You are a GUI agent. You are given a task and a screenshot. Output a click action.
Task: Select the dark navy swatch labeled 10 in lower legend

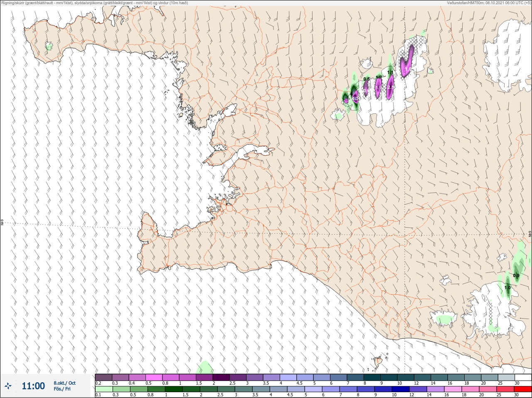pos(401,389)
